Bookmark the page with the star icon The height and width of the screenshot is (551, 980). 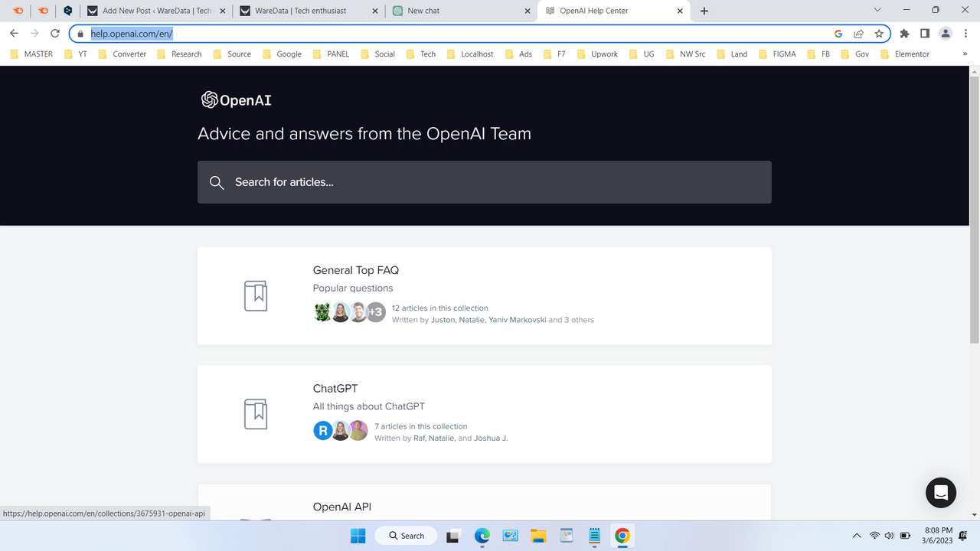[879, 34]
